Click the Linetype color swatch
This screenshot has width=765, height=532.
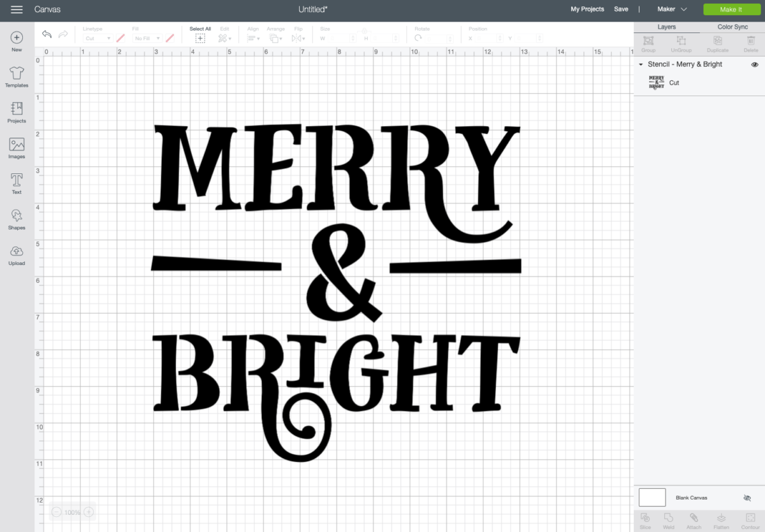tap(120, 38)
